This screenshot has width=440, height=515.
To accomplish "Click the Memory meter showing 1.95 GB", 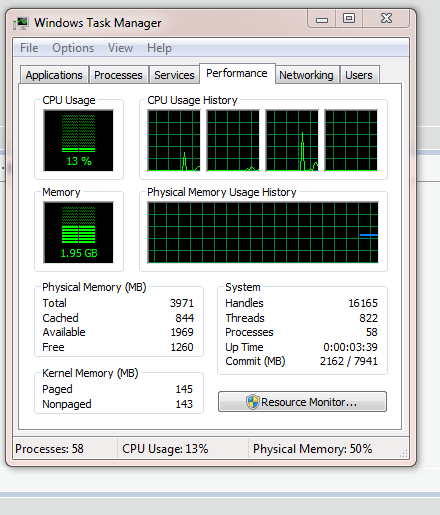I will click(78, 232).
